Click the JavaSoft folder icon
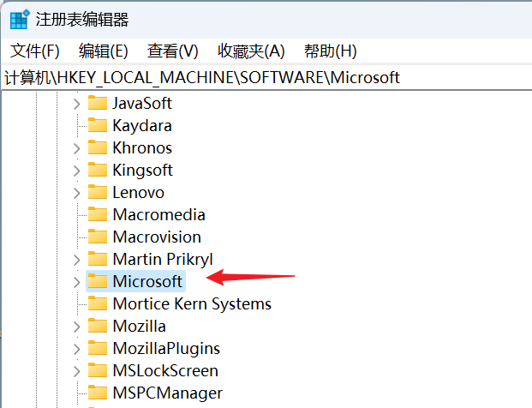 tap(98, 103)
